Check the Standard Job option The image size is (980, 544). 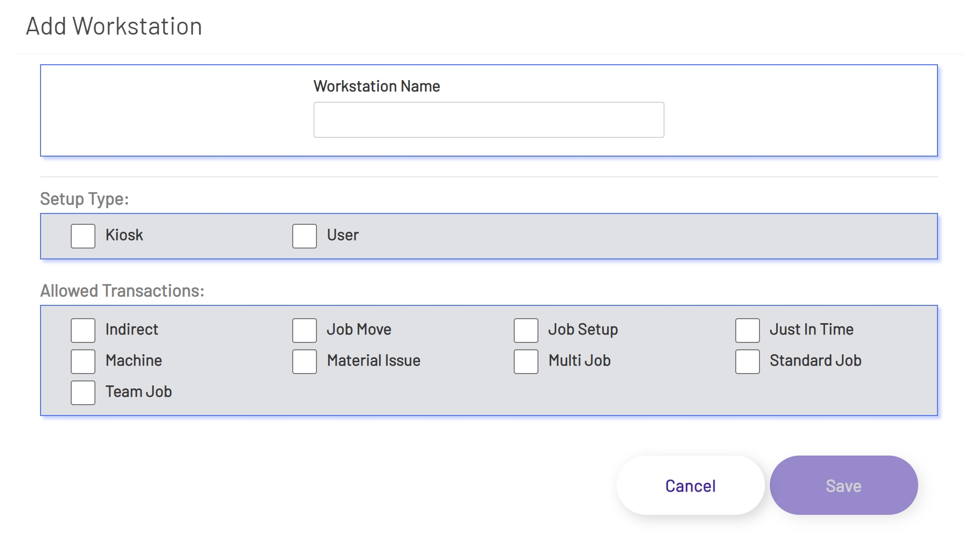pos(747,362)
